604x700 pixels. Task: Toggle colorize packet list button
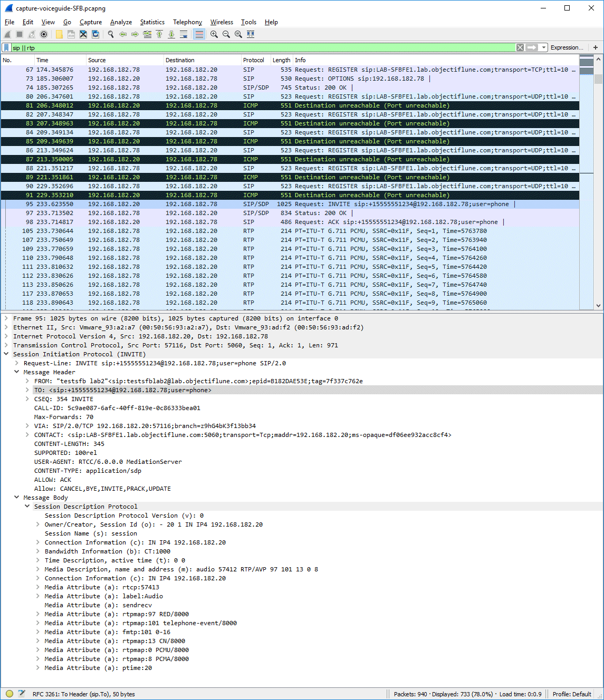[199, 34]
